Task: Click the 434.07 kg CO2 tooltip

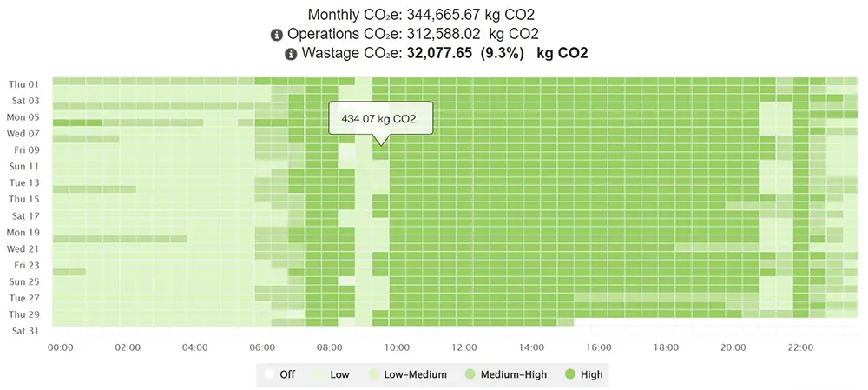Action: (x=379, y=118)
